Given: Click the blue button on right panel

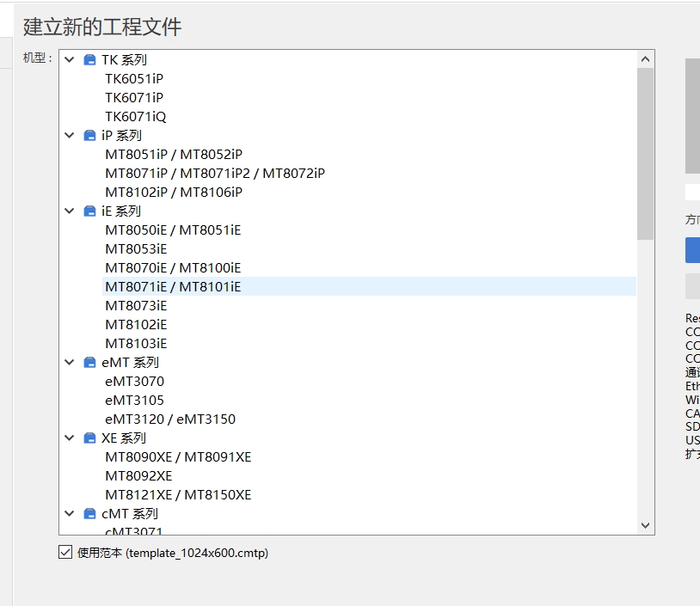Looking at the screenshot, I should (x=692, y=250).
